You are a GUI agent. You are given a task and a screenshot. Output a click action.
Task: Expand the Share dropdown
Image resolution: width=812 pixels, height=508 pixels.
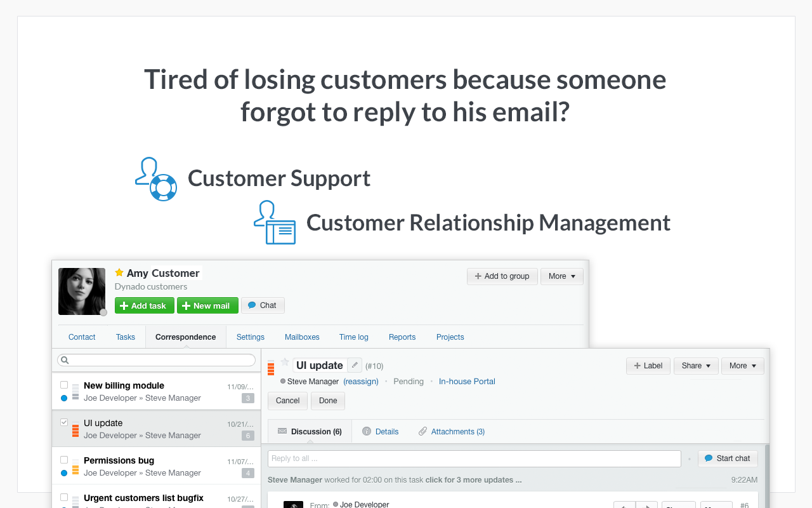696,366
